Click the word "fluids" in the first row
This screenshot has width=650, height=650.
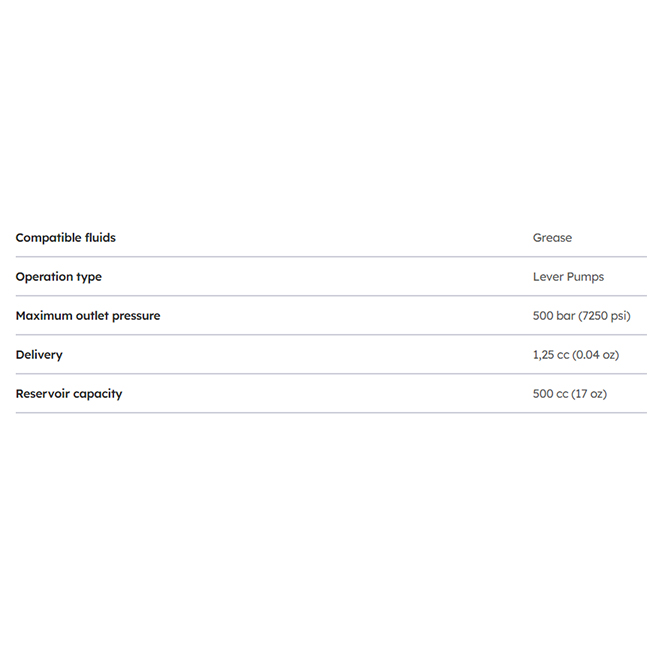tap(100, 238)
